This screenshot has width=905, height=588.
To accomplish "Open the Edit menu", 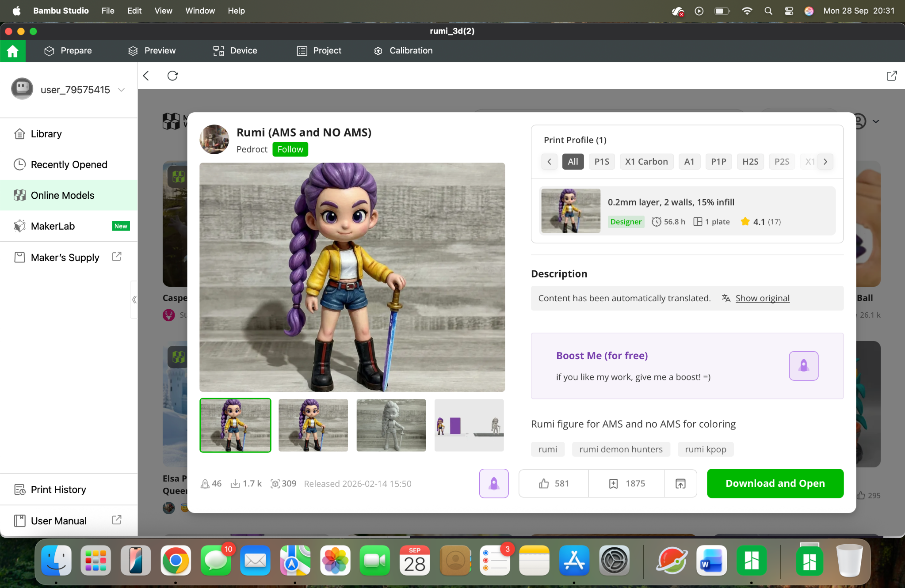I will point(134,11).
